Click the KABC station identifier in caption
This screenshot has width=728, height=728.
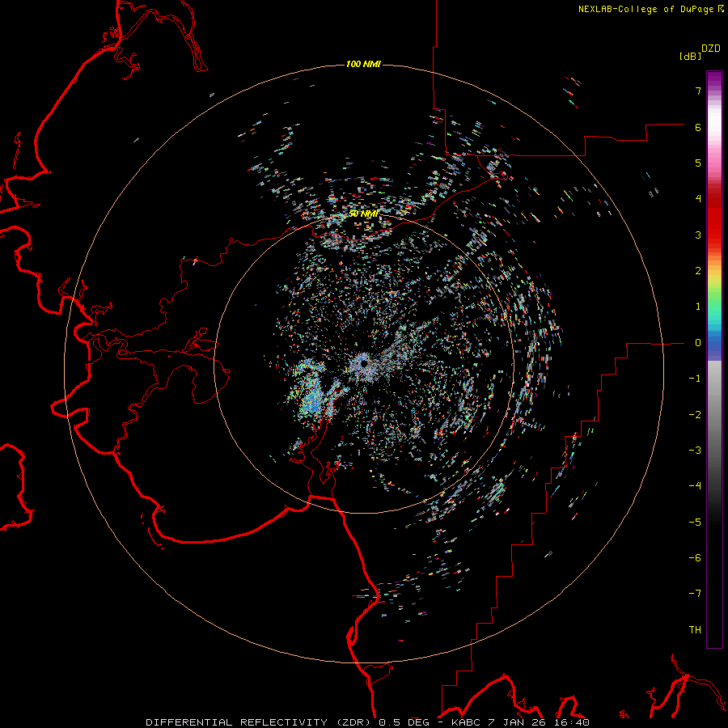click(467, 722)
